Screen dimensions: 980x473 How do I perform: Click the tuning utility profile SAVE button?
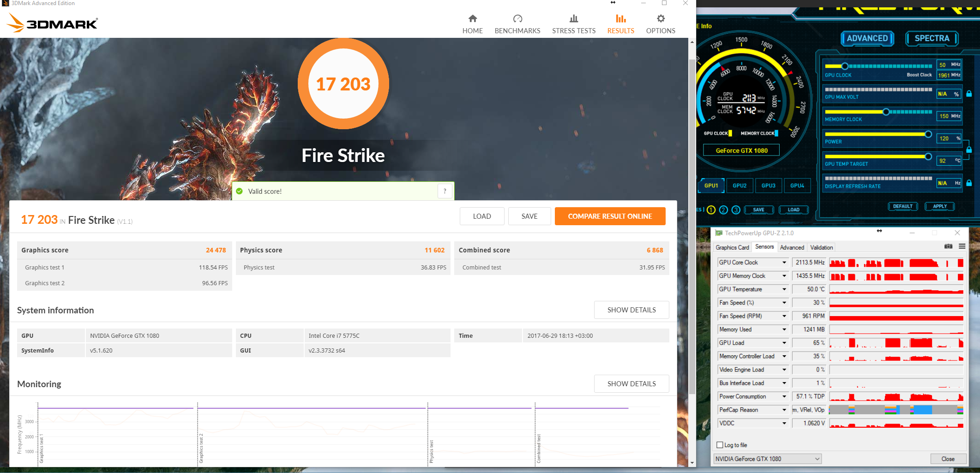click(758, 210)
